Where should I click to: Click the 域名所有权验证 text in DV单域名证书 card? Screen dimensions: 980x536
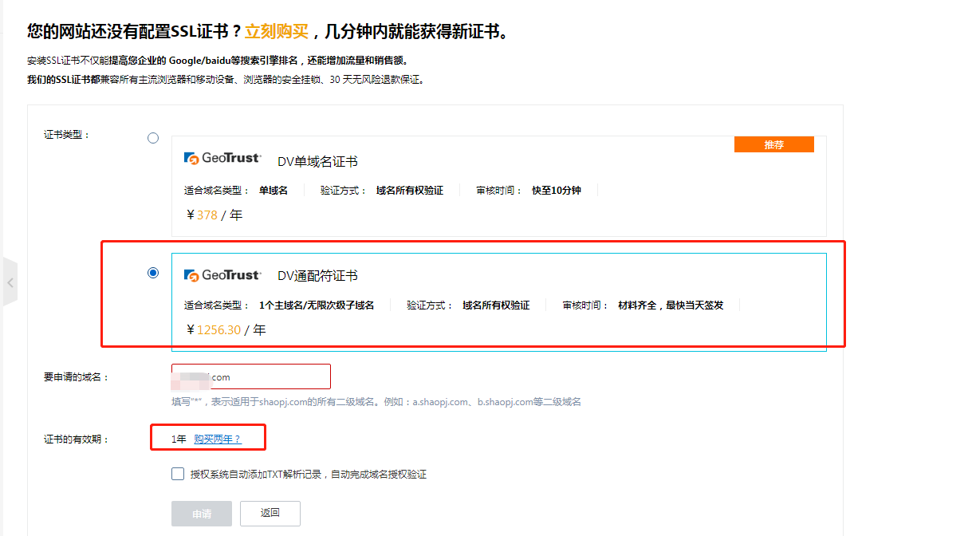point(410,191)
